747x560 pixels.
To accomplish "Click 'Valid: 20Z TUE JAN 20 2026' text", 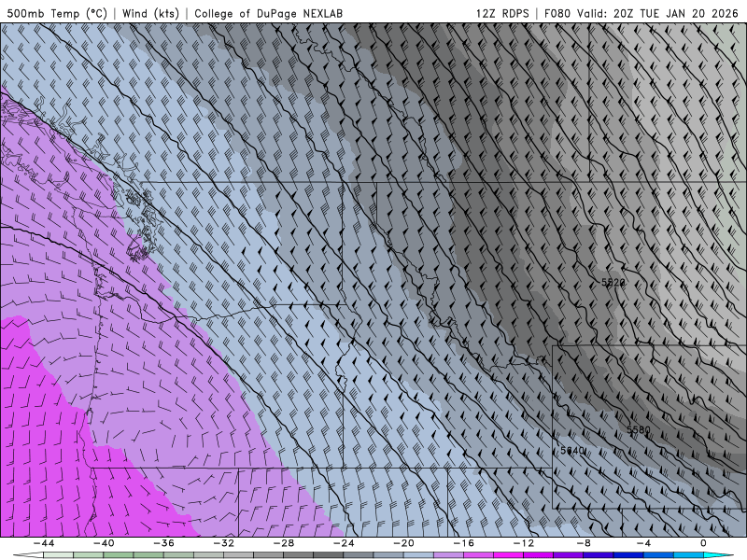I will pyautogui.click(x=657, y=13).
